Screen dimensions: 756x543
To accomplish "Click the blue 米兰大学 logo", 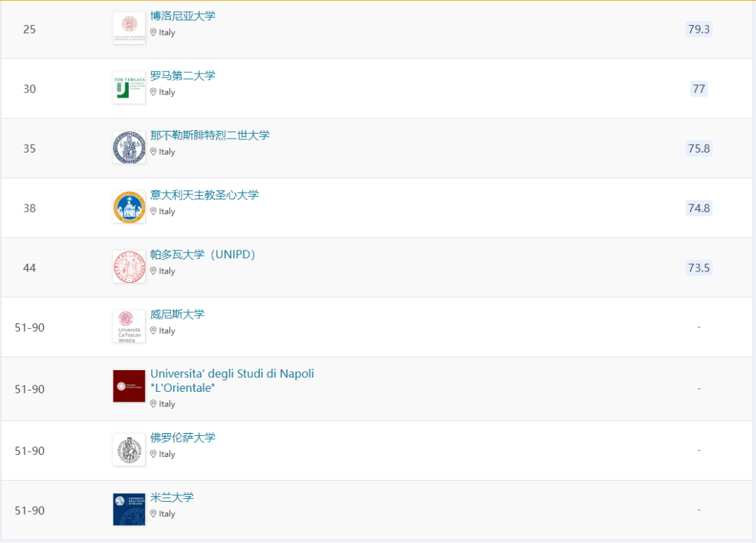I will point(129,509).
